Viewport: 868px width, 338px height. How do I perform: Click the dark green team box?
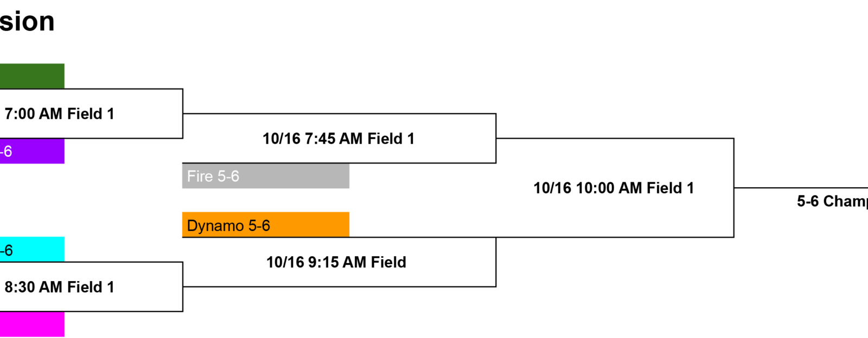[32, 76]
